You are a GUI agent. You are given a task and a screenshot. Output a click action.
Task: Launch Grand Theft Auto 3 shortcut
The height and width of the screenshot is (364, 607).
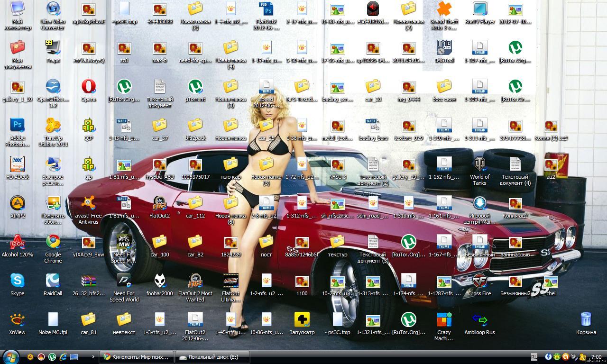click(444, 15)
